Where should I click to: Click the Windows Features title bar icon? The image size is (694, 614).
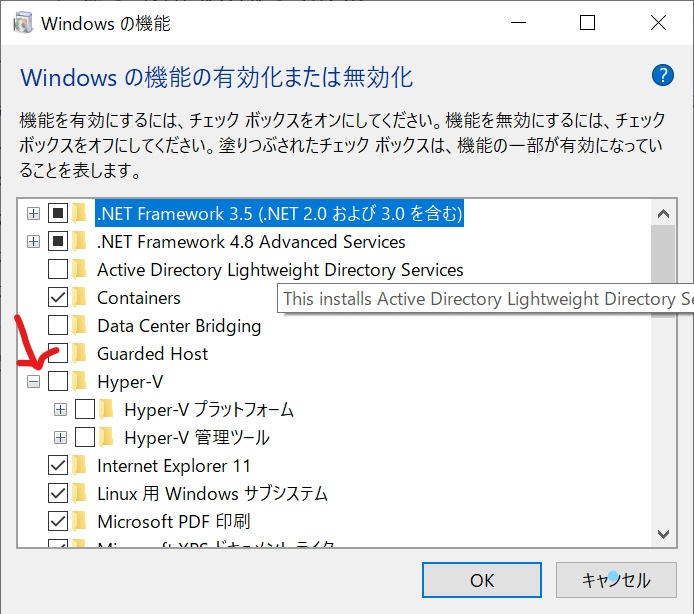pos(23,23)
